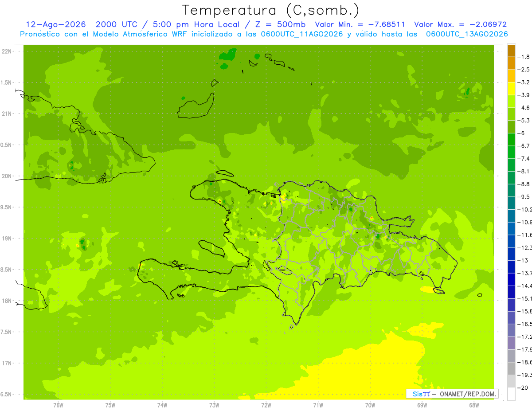Viewport: 532px width, 411px height.
Task: Click the '2000 UTC' time label
Action: [116, 24]
